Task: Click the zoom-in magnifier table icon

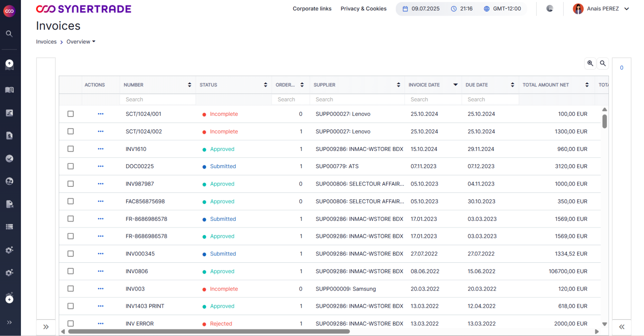Action: [x=590, y=63]
